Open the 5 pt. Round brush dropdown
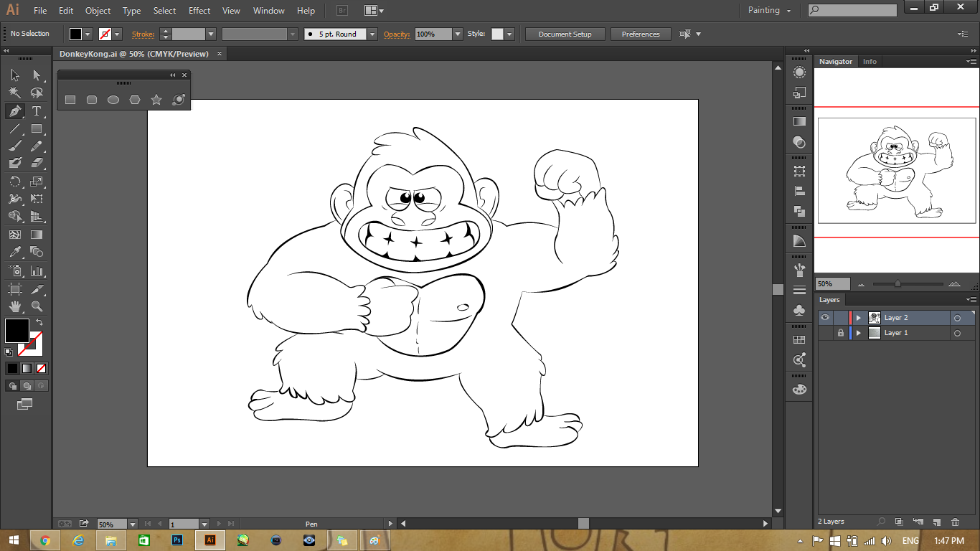The height and width of the screenshot is (551, 980). coord(372,34)
